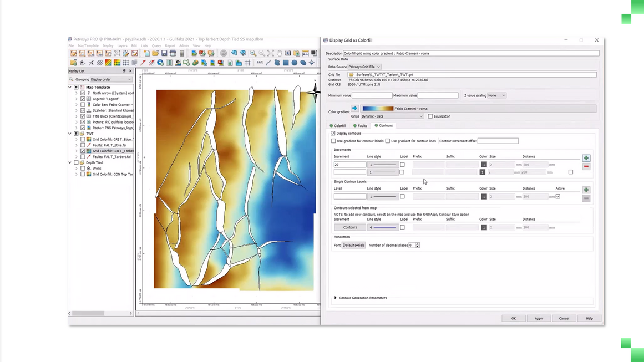The height and width of the screenshot is (362, 644).
Task: Click the ABC text annotation tool
Action: (260, 63)
